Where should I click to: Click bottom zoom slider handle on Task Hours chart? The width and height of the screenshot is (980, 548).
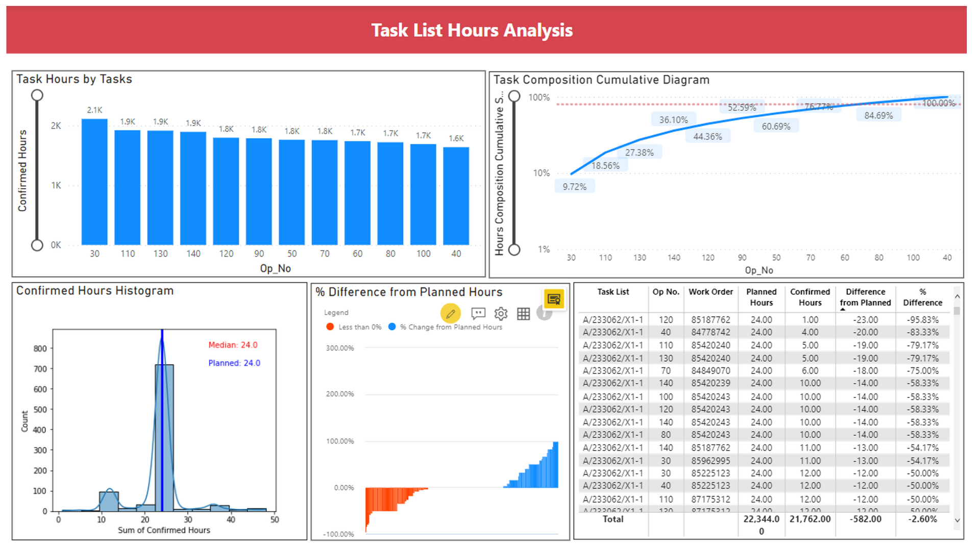tap(37, 245)
